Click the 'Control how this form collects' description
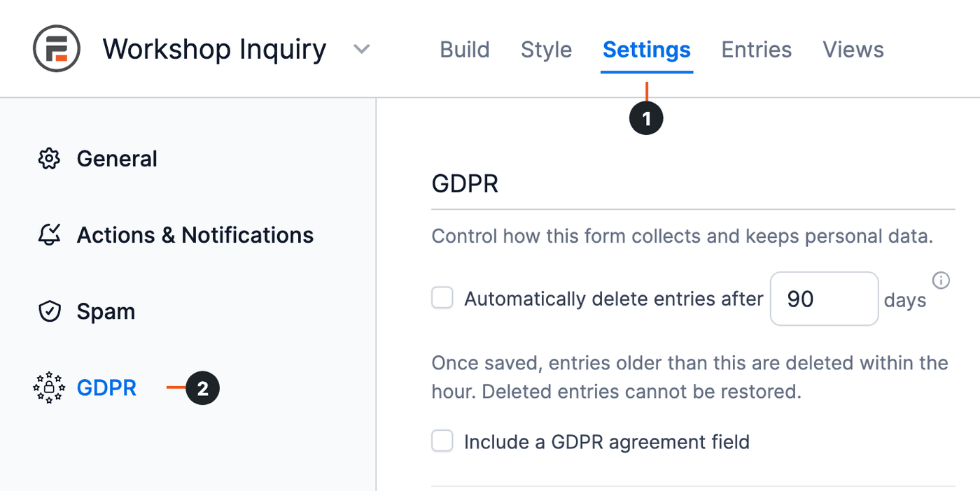The image size is (980, 491). coord(682,236)
